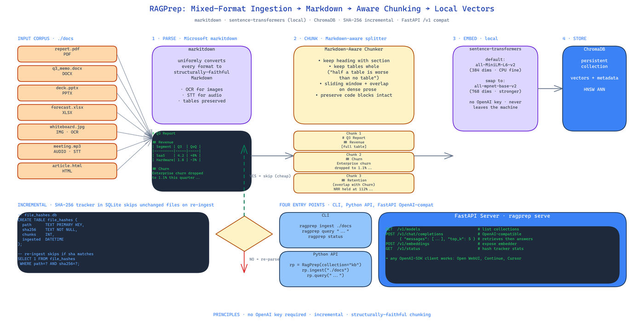The image size is (644, 323).
Task: Click the 'NO → re-parse' label
Action: coord(264,259)
